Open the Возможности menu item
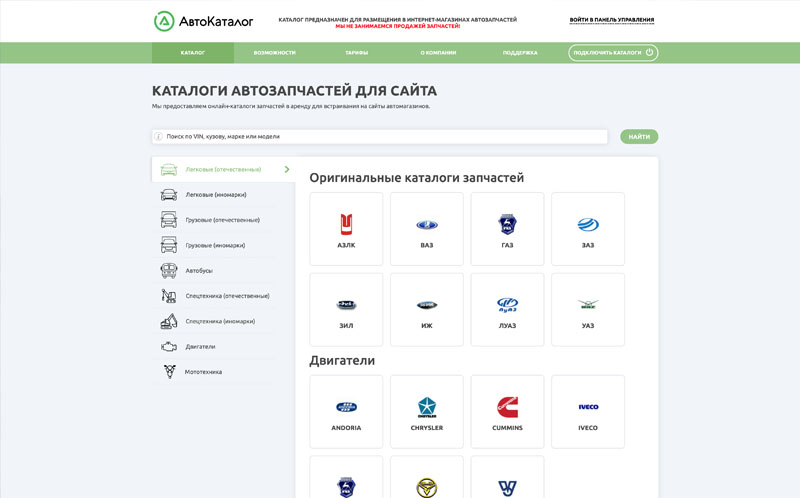This screenshot has height=498, width=800. 274,53
